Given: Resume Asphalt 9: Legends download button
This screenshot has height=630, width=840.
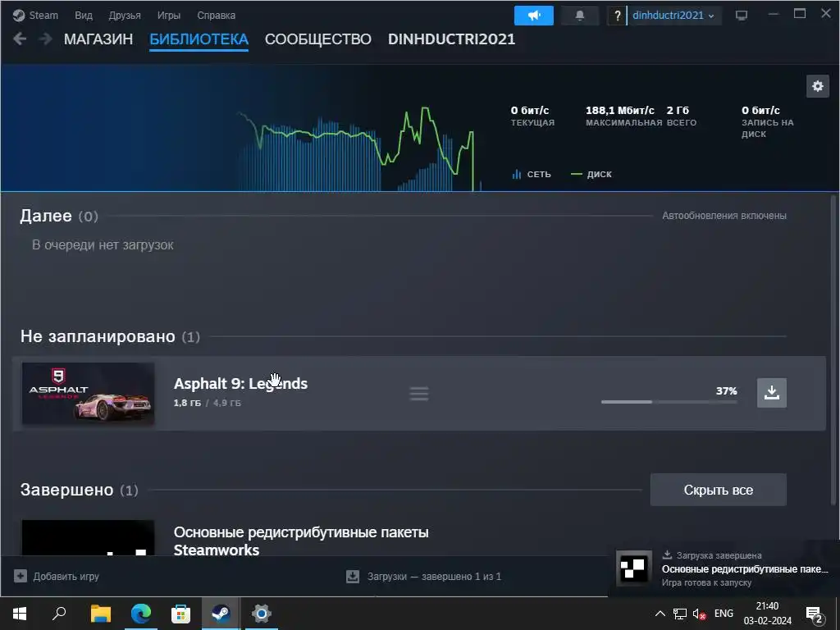Looking at the screenshot, I should click(x=771, y=393).
